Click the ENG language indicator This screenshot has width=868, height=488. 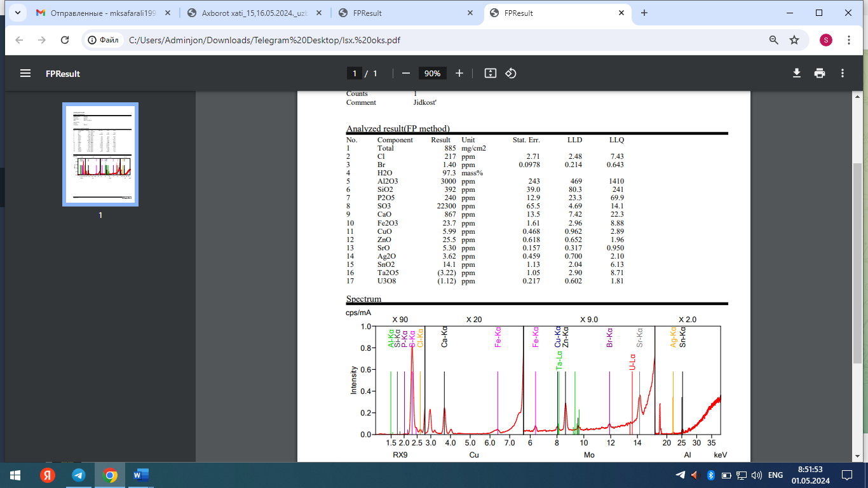(x=775, y=475)
